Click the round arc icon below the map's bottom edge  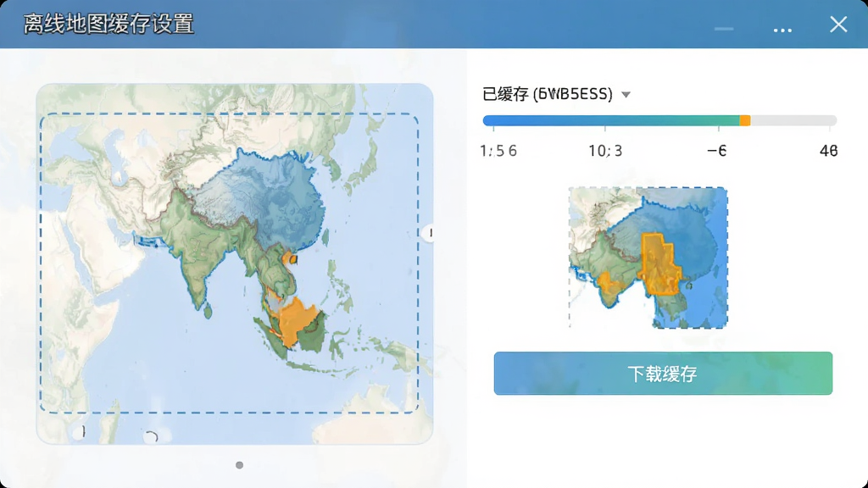tap(151, 437)
